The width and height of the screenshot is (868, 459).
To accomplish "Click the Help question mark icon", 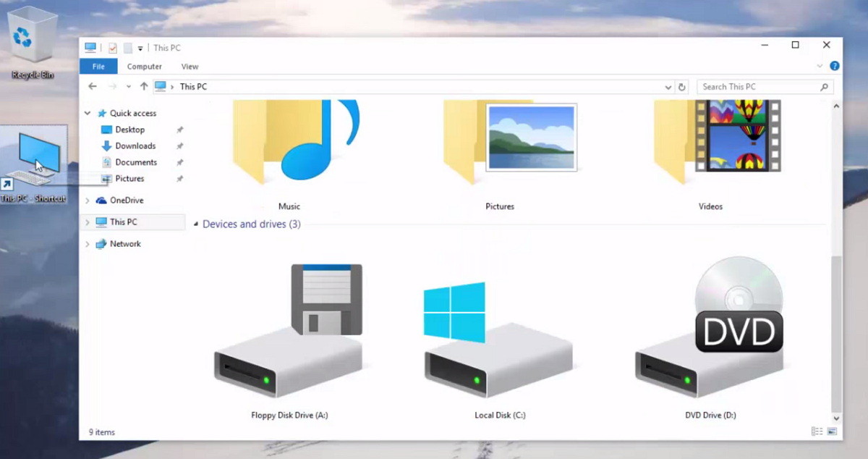I will click(834, 66).
